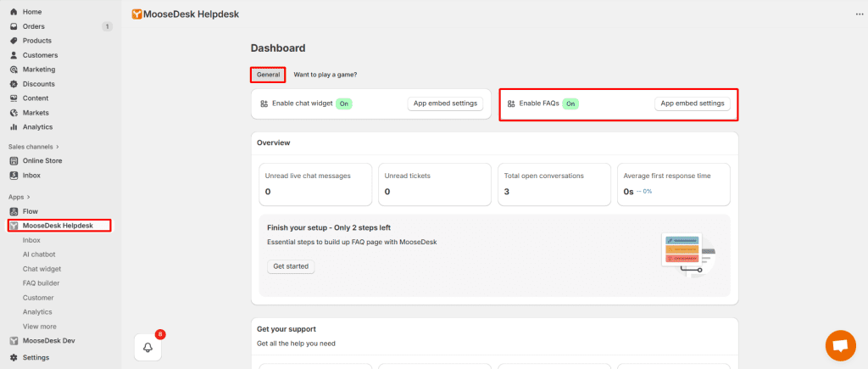Click App embed settings for chat widget
868x369 pixels.
tap(445, 103)
